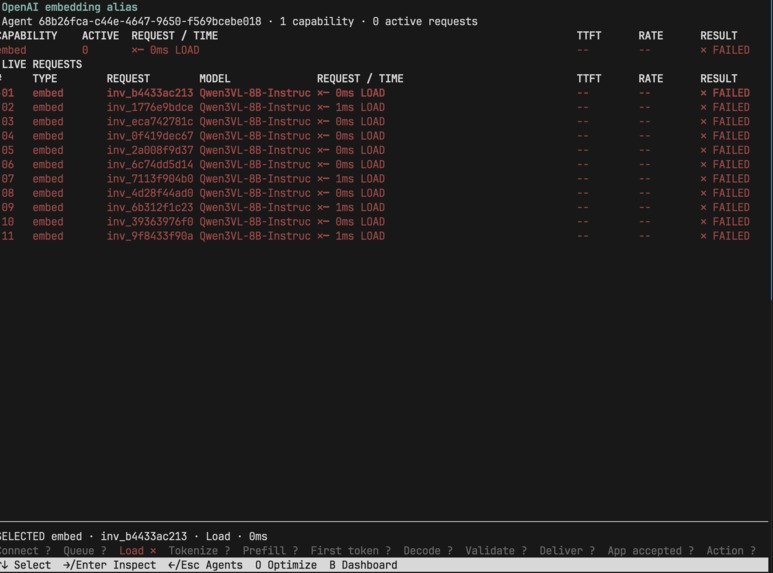The image size is (773, 573).
Task: Select request row inv_0f419dec67
Action: (375, 136)
